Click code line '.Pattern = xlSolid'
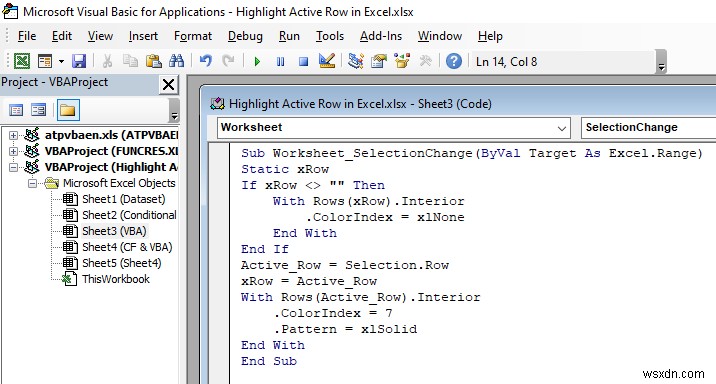 345,329
